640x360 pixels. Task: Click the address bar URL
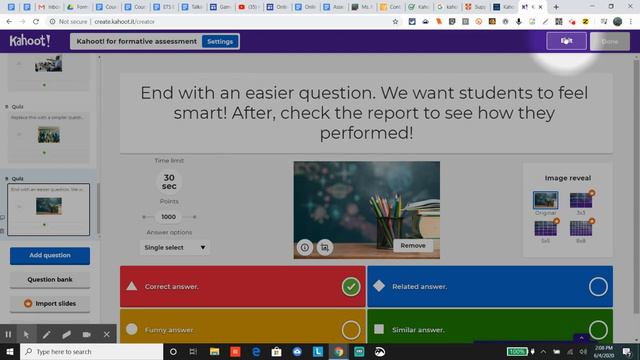tap(124, 22)
